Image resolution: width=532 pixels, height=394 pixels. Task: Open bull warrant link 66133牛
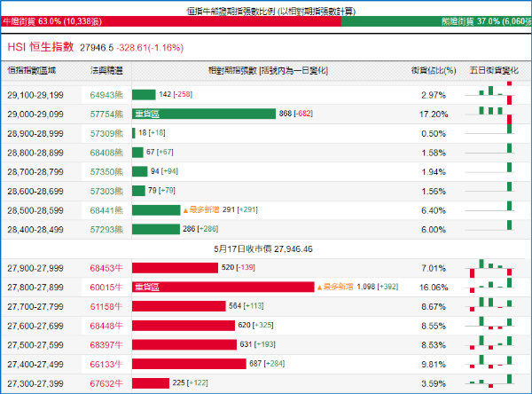[106, 364]
